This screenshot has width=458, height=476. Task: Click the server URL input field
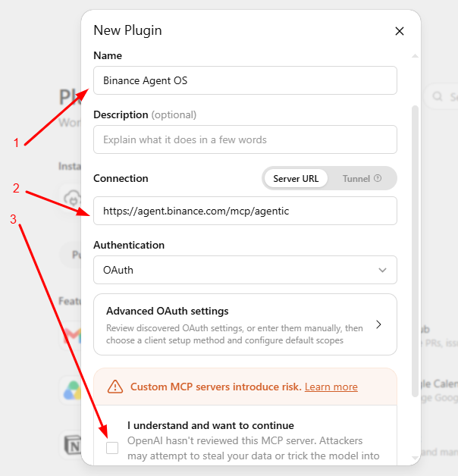point(245,211)
